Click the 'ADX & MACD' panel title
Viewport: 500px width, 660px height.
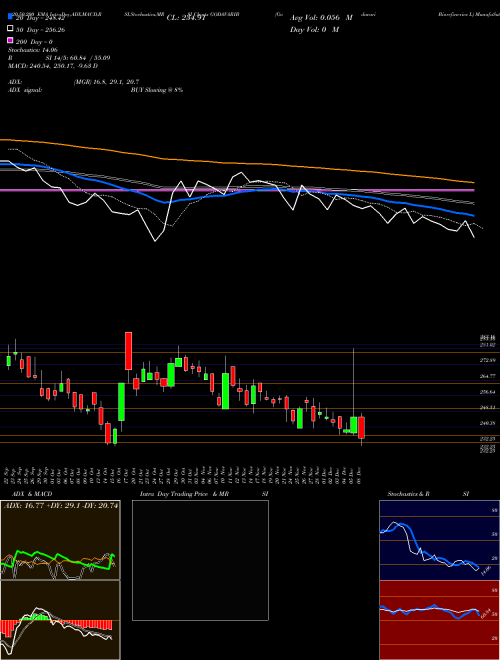32,494
